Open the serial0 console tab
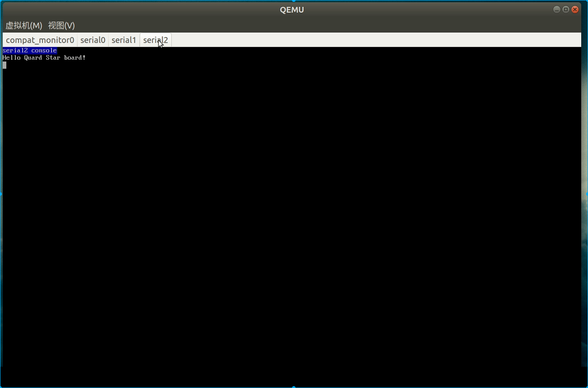588x388 pixels. (x=93, y=40)
